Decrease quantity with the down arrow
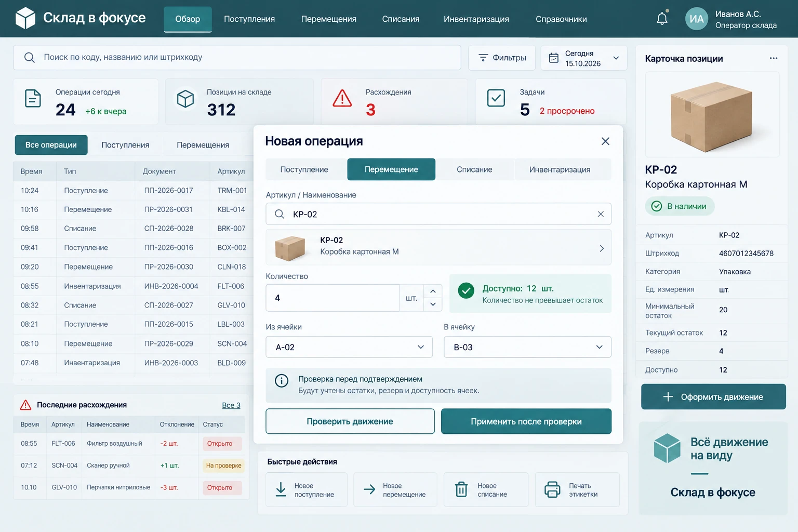 (433, 304)
